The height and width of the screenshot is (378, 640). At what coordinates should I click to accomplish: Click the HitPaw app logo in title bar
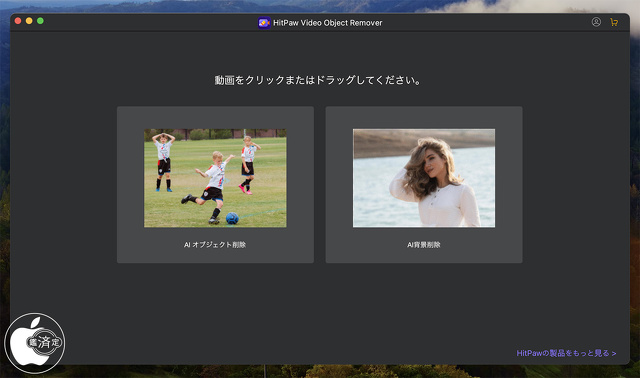click(x=264, y=23)
